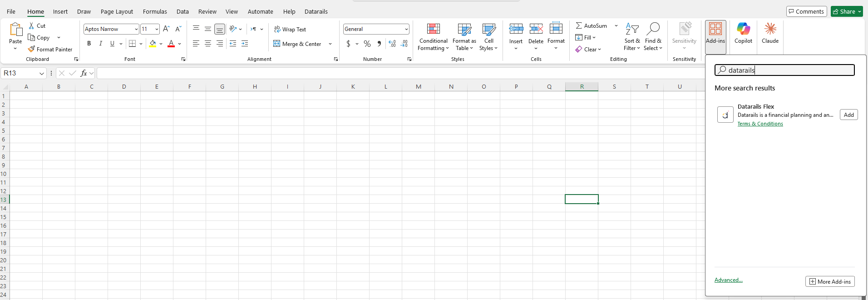The height and width of the screenshot is (300, 868).
Task: Toggle Underline formatting
Action: point(112,44)
